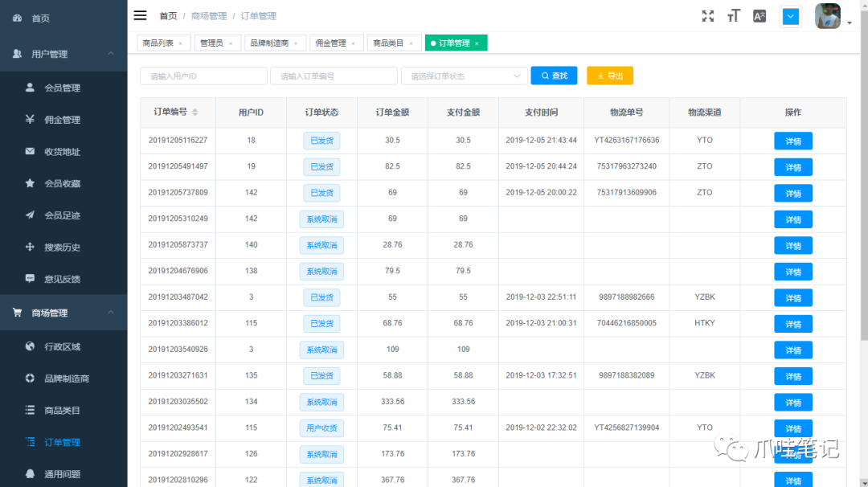
Task: Close the 商品列表 tab
Action: 180,43
